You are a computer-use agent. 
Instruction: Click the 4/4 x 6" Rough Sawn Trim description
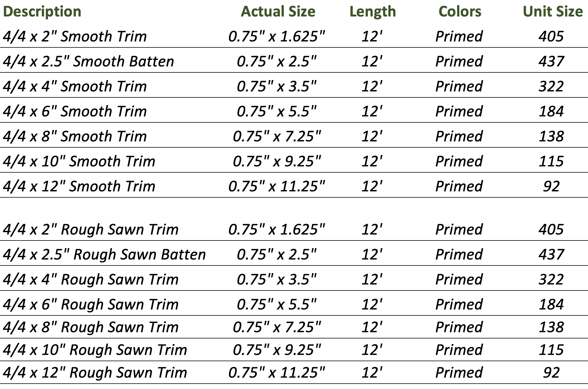(x=91, y=304)
